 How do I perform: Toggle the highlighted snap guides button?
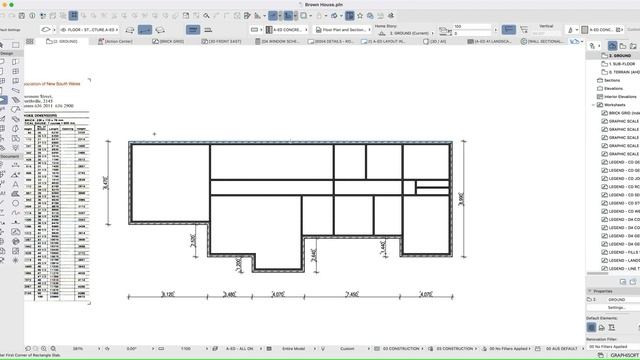(288, 16)
